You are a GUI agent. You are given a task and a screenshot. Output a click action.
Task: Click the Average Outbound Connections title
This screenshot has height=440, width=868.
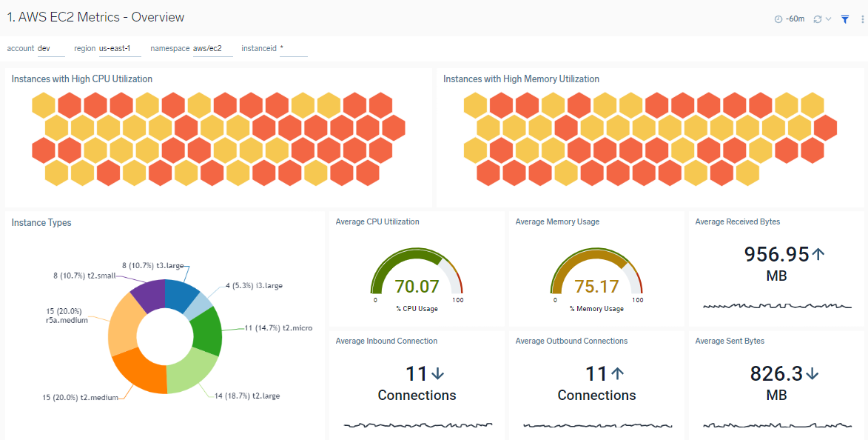point(571,341)
